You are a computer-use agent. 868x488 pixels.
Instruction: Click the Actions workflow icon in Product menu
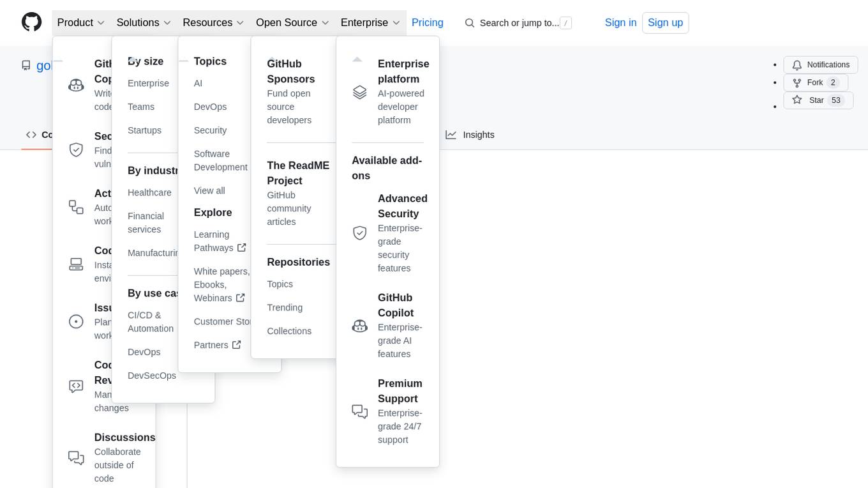[x=76, y=207]
